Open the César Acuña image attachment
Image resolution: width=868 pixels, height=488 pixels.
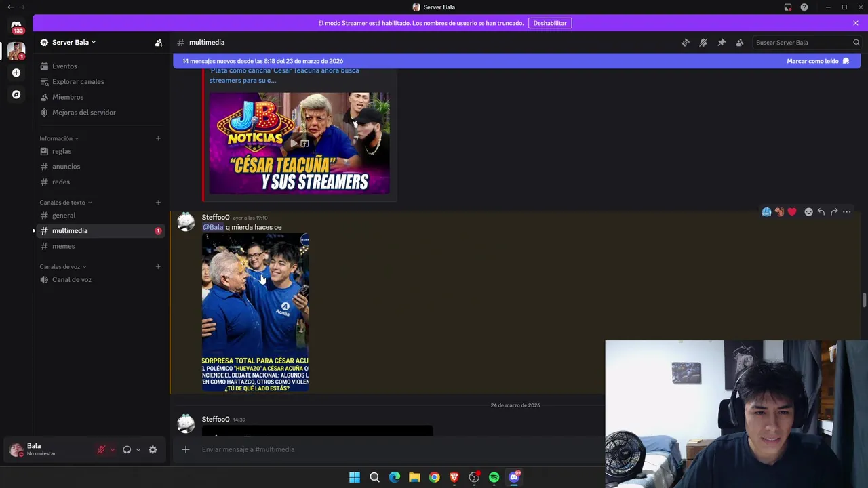(255, 312)
